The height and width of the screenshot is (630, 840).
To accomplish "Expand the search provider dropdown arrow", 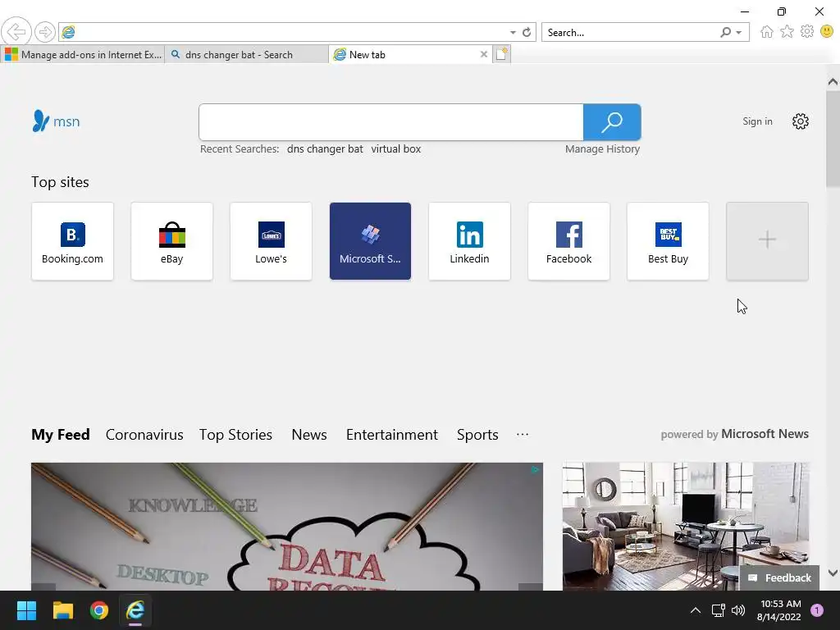I will tap(739, 33).
